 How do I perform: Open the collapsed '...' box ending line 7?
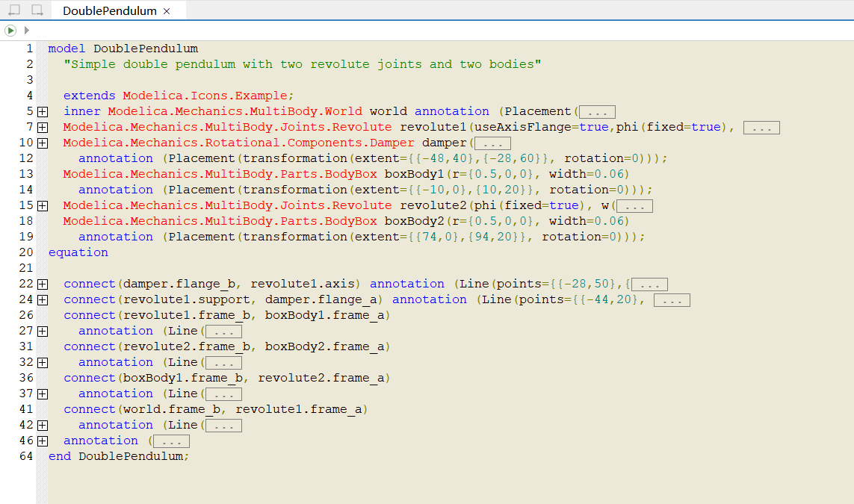coord(761,128)
